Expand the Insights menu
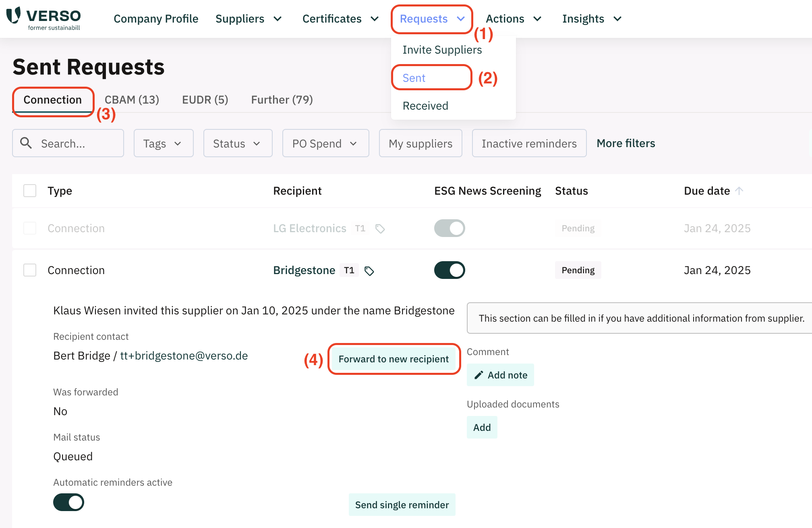Viewport: 812px width, 528px height. pos(592,19)
